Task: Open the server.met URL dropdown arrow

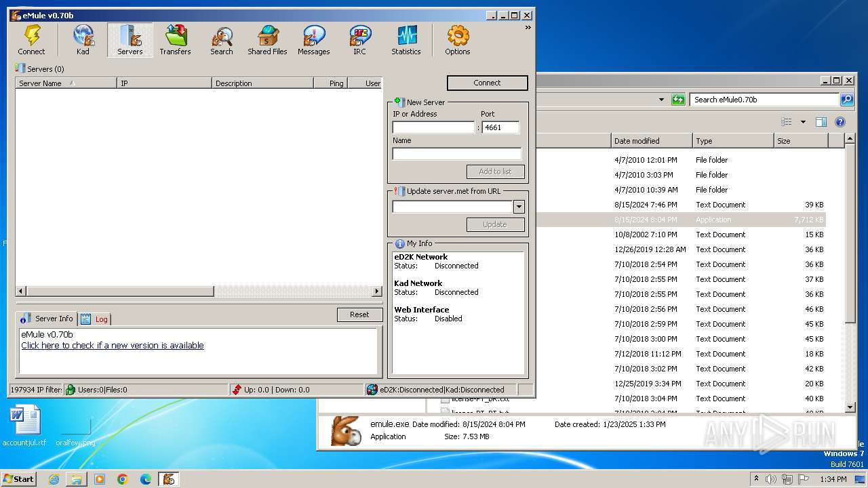Action: tap(519, 207)
